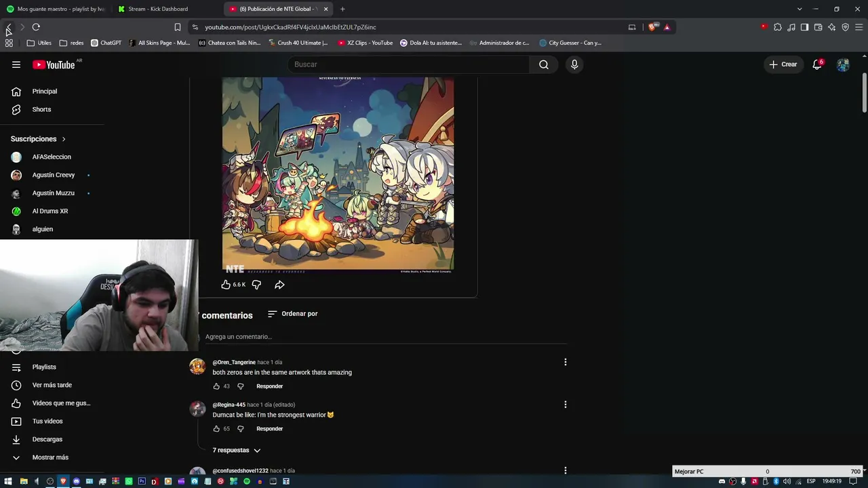The image size is (868, 488).
Task: Expand the Suscripciones section
Action: click(x=39, y=139)
